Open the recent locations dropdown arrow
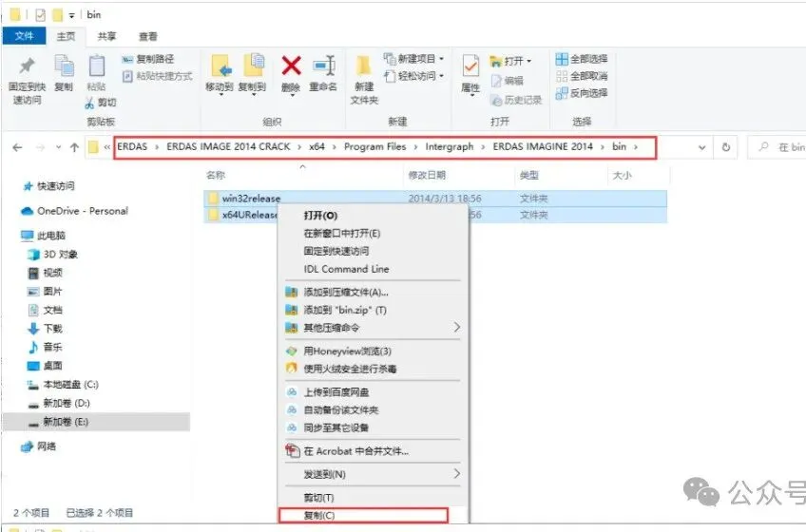 59,147
